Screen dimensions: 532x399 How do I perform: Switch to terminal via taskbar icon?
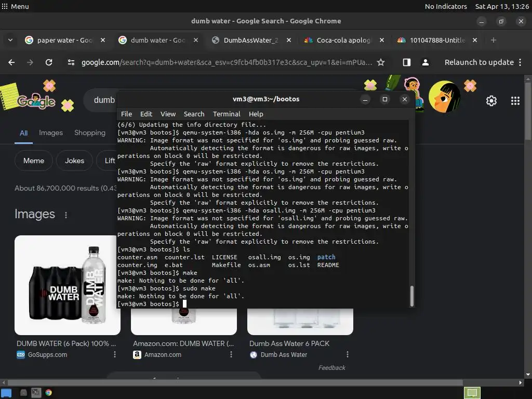coord(36,393)
